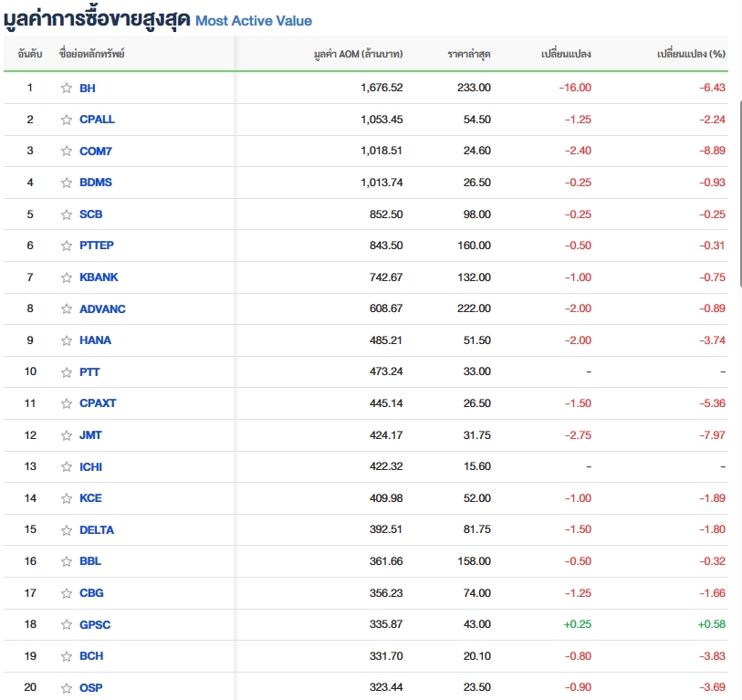This screenshot has width=742, height=700.
Task: Open the DELTA stock page
Action: click(97, 529)
